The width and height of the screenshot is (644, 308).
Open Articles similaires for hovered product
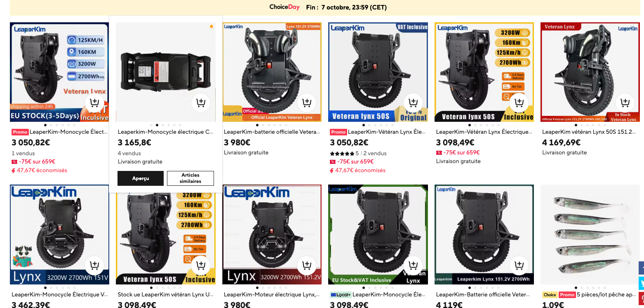pyautogui.click(x=190, y=178)
